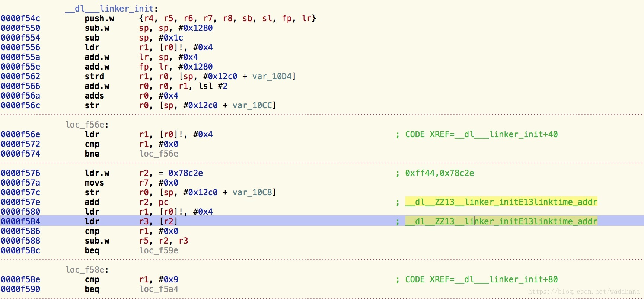Click address 0000f574

[20, 154]
